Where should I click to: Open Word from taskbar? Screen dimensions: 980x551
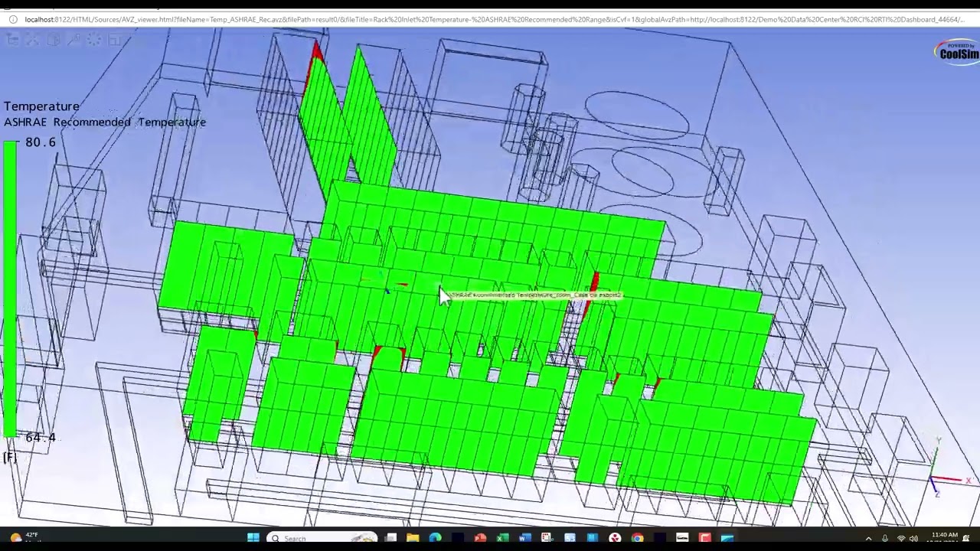(x=524, y=538)
